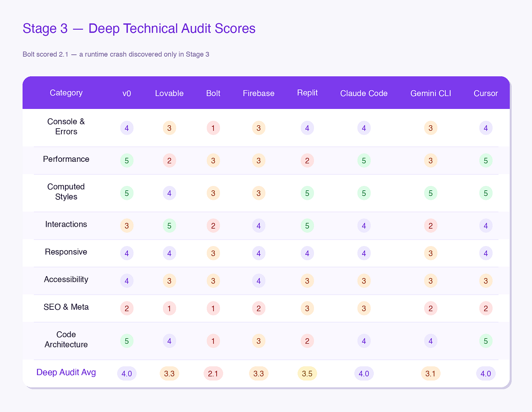Select the Replit column header
Image resolution: width=532 pixels, height=412 pixels.
307,93
